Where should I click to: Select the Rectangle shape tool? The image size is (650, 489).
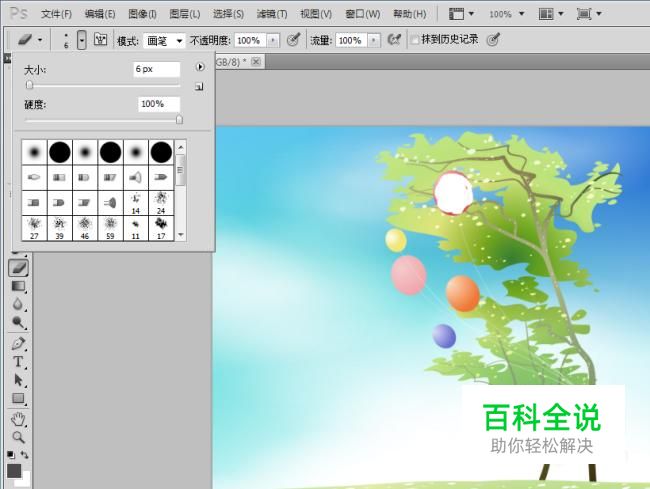(x=18, y=398)
